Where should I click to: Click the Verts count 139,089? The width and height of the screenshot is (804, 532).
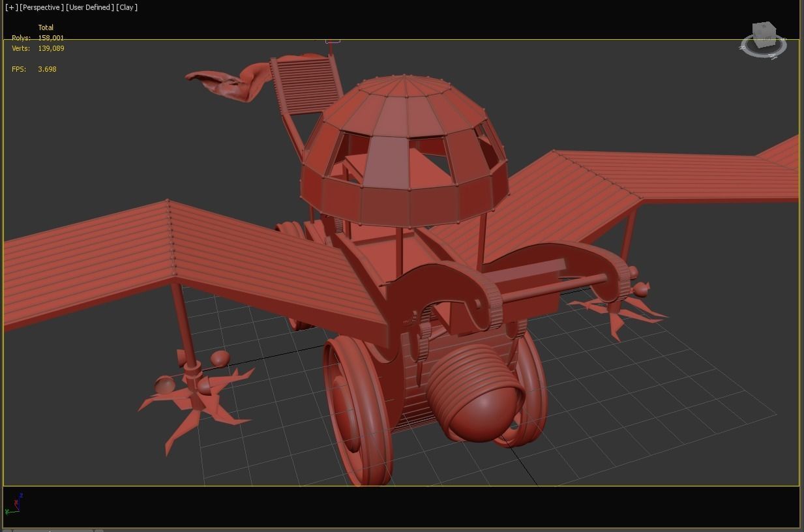[x=51, y=48]
